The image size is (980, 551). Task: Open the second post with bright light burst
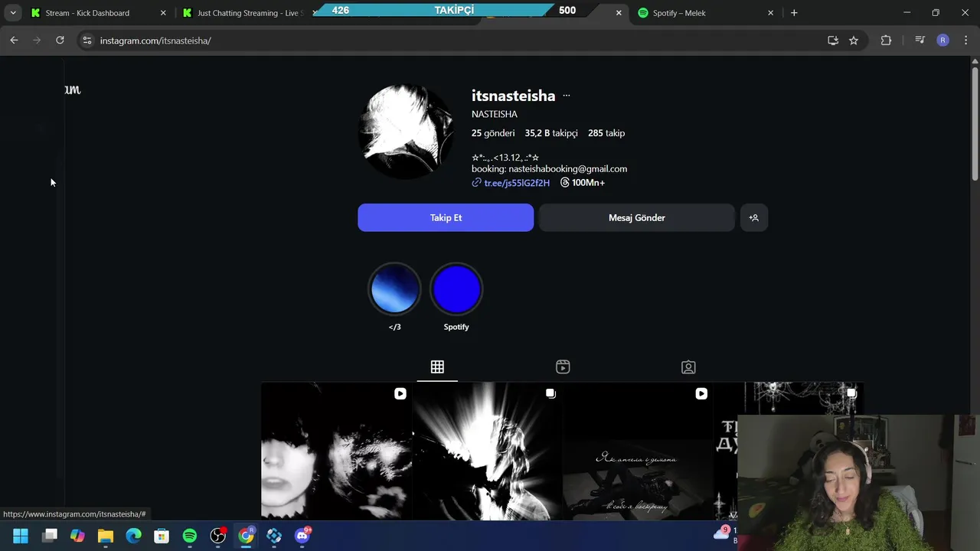[x=487, y=452]
